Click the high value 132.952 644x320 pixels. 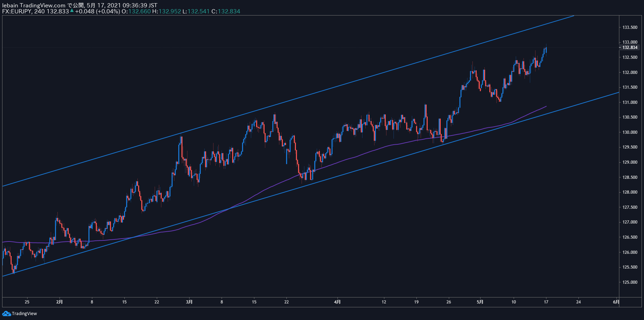point(170,11)
